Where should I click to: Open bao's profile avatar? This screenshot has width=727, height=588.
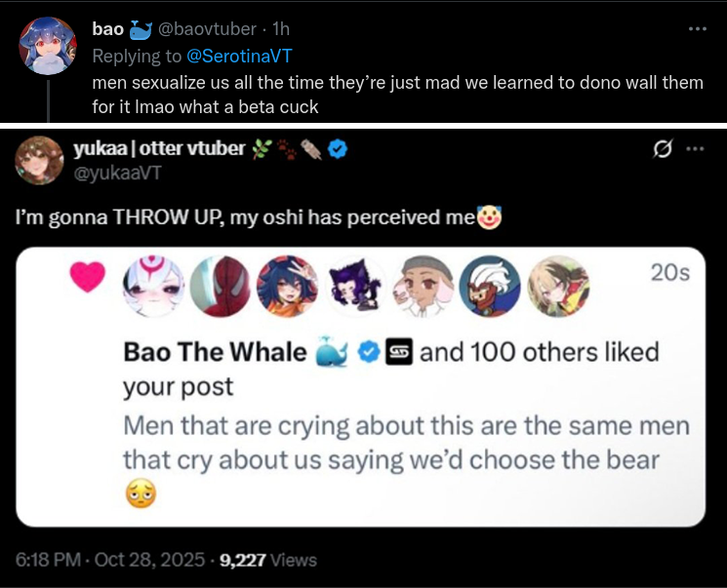click(47, 46)
